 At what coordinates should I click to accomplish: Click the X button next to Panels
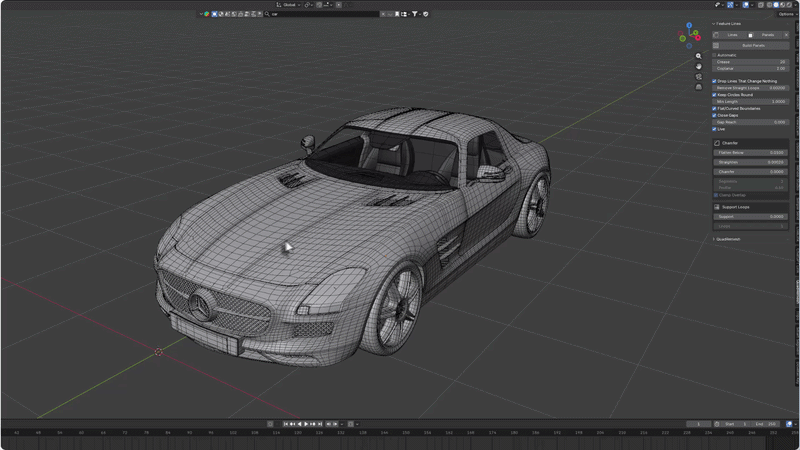[x=786, y=35]
